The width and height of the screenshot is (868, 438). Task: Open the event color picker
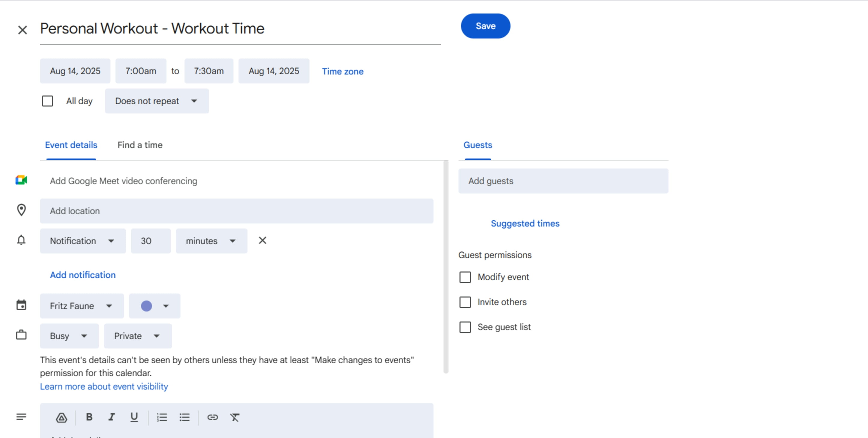coord(154,306)
